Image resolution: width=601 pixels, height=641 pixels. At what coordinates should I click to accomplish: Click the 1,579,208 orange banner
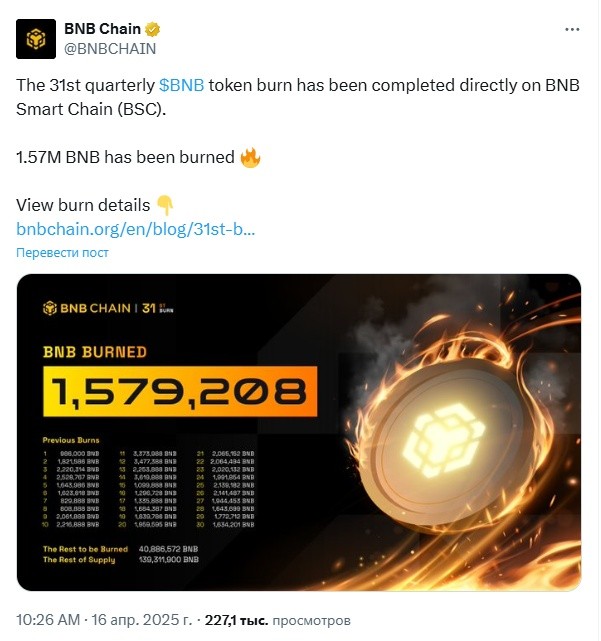[180, 392]
